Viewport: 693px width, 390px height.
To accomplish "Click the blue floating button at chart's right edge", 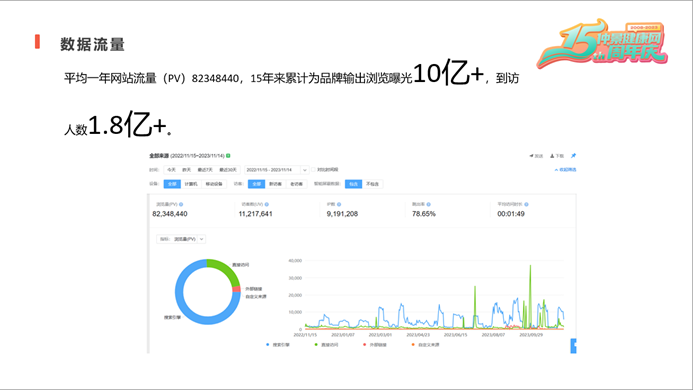I will click(x=574, y=346).
